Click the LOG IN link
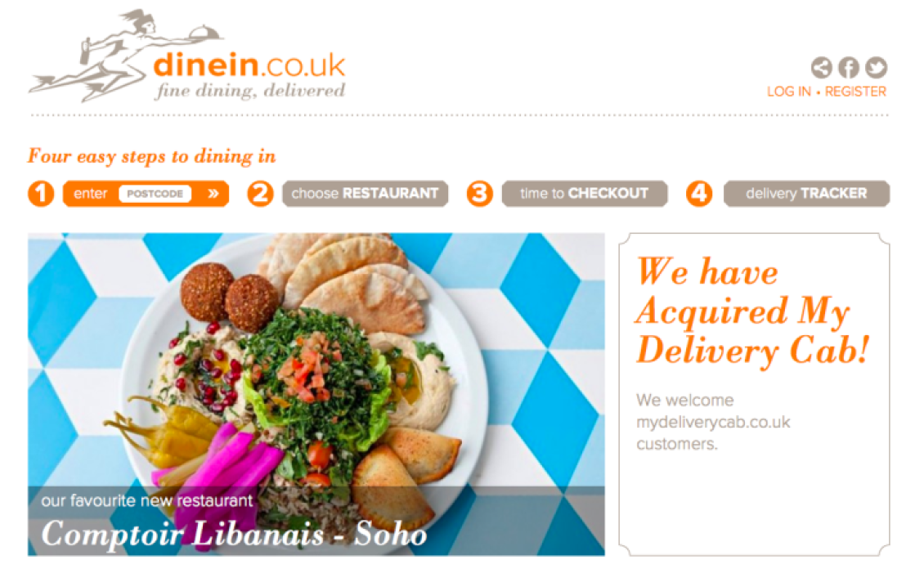 [788, 92]
